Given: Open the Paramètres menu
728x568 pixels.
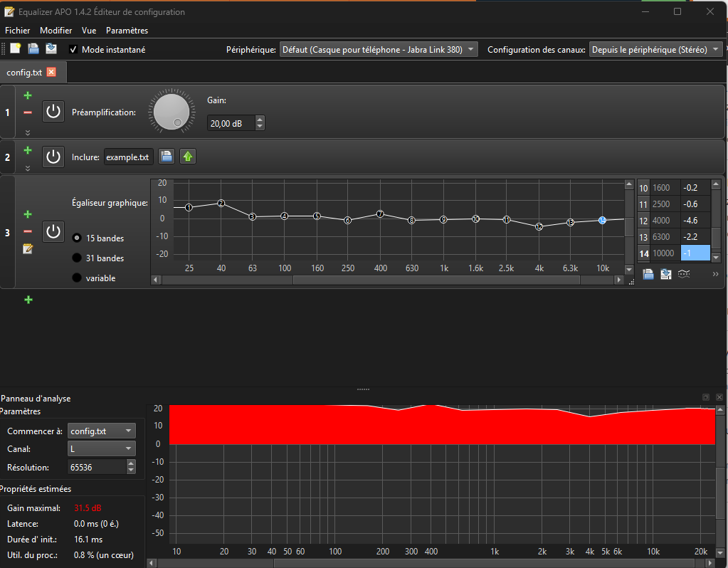Looking at the screenshot, I should (x=127, y=31).
